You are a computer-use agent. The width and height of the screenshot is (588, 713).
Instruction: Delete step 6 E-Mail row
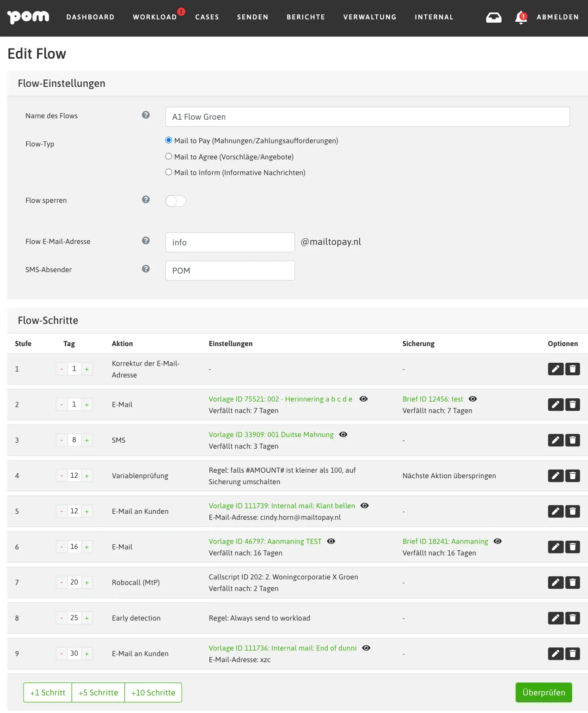572,547
